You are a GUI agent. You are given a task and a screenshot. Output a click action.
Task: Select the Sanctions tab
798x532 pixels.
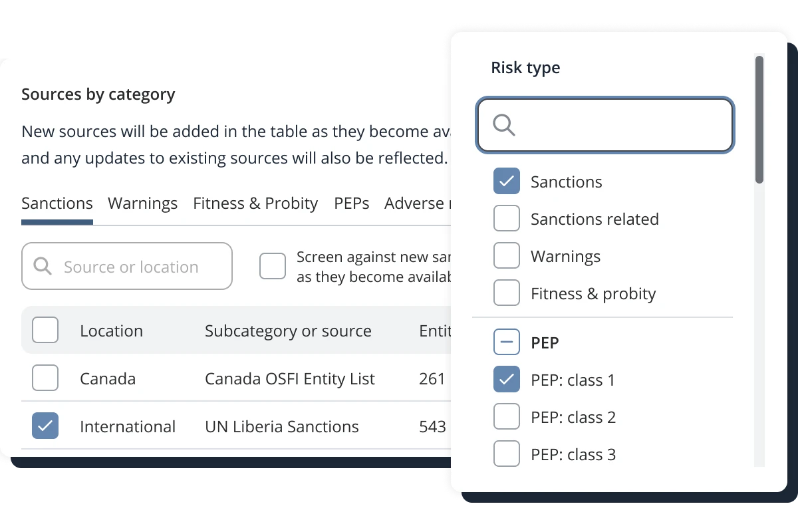click(x=57, y=203)
